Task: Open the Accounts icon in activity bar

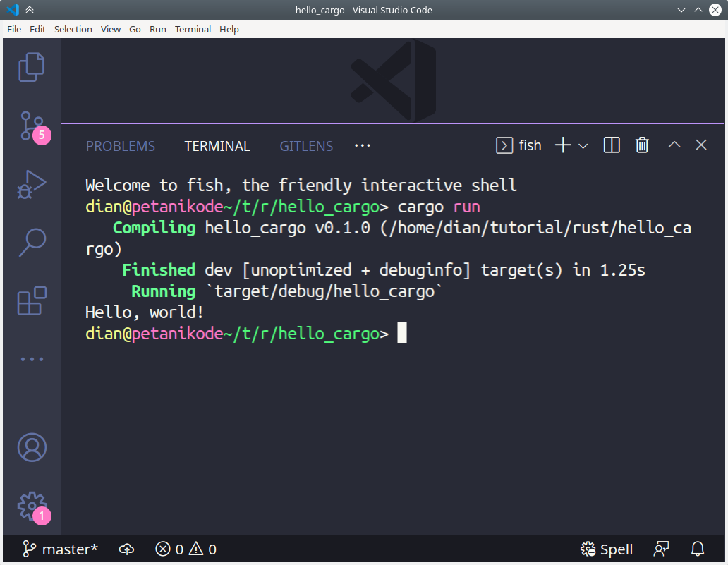Action: (31, 446)
